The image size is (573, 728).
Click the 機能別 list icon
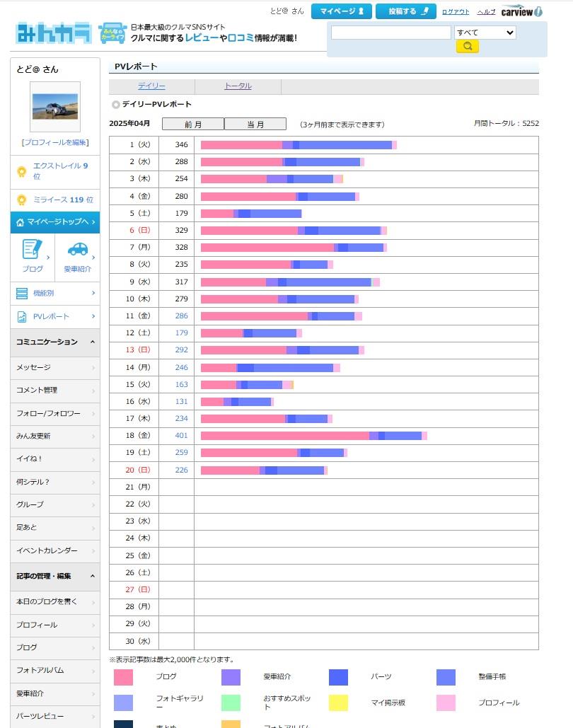click(x=22, y=294)
